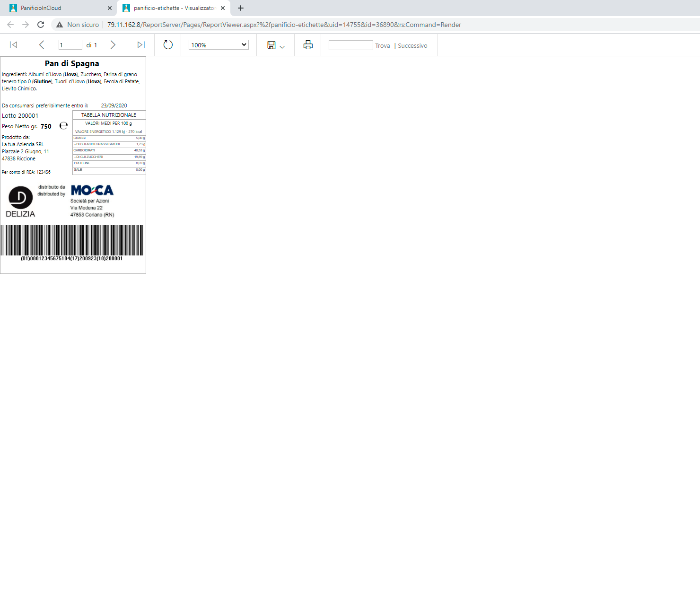Click the label barcode image
The width and height of the screenshot is (700, 589).
coord(72,240)
